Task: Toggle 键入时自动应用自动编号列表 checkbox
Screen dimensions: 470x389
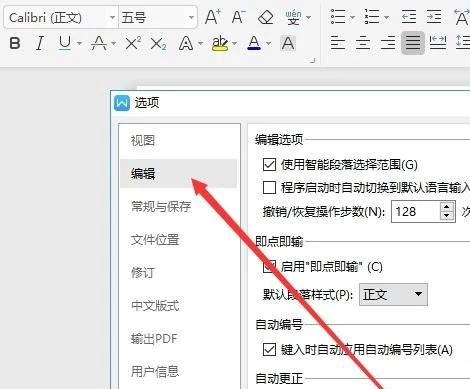Action: coord(269,350)
